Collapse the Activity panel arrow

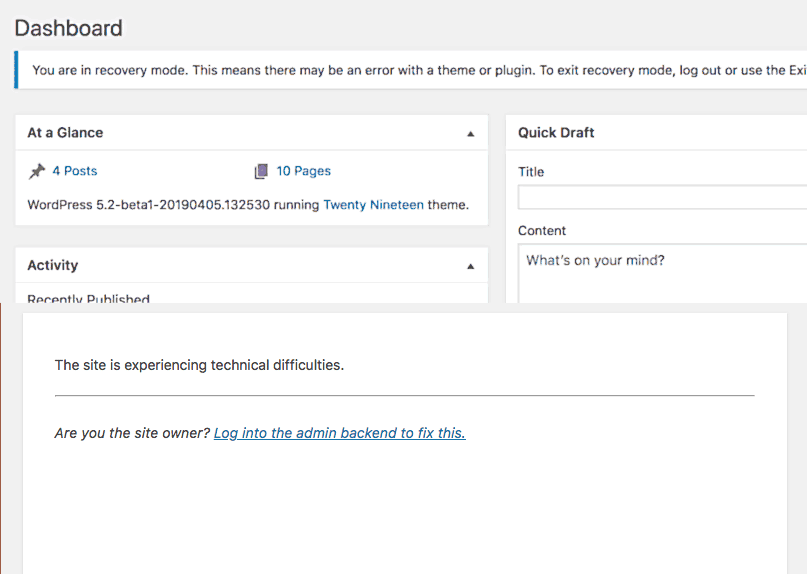pyautogui.click(x=470, y=267)
